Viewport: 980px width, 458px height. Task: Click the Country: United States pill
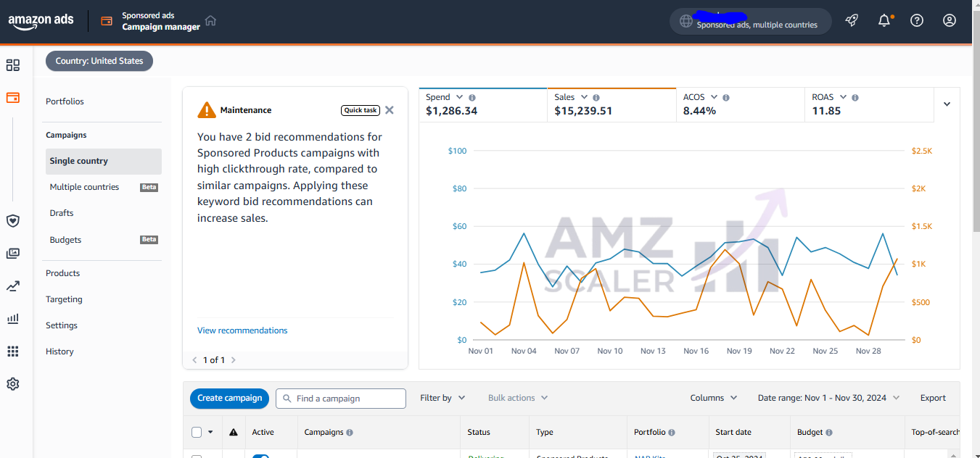pos(99,61)
